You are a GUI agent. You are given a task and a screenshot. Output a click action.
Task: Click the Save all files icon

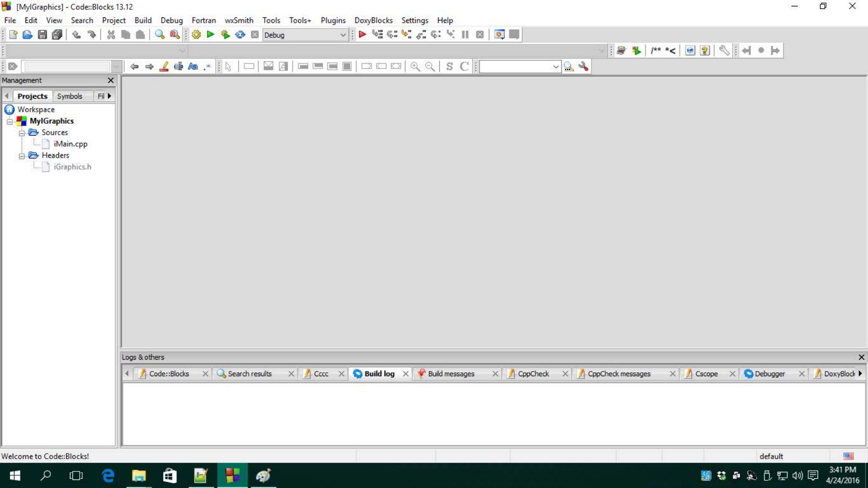(57, 35)
